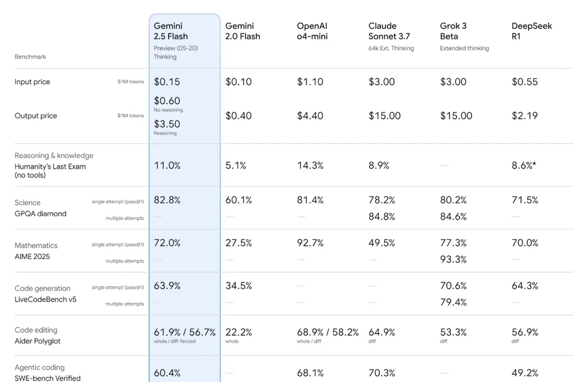
Task: Click the 49.5% AIME 2025 score
Action: click(382, 243)
